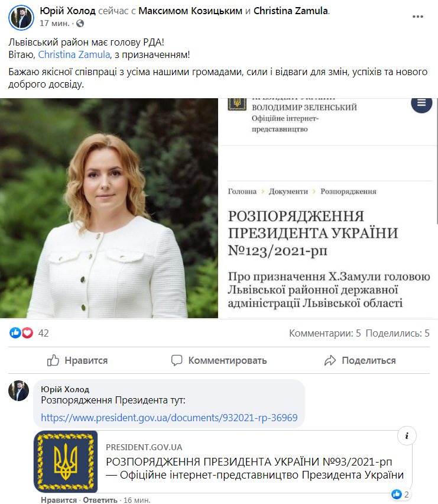Click the thumbs-up icon on the comment
438x504 pixels.
point(396,494)
